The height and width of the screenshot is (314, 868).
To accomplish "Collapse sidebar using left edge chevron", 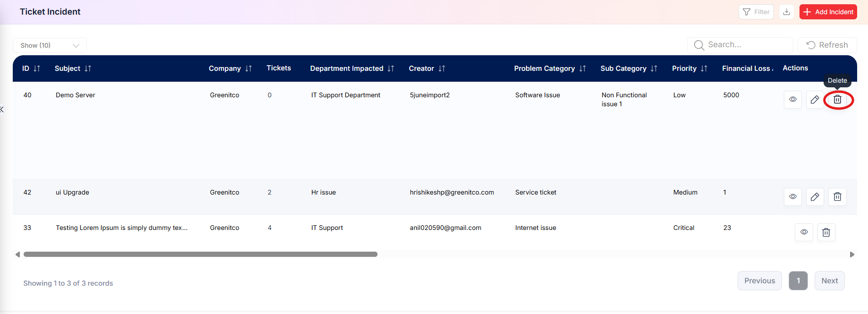I will pyautogui.click(x=2, y=110).
